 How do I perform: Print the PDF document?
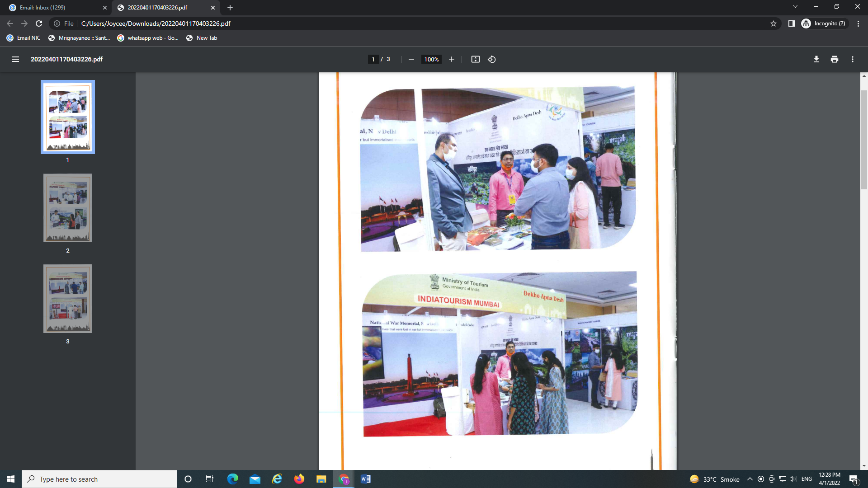(x=835, y=59)
